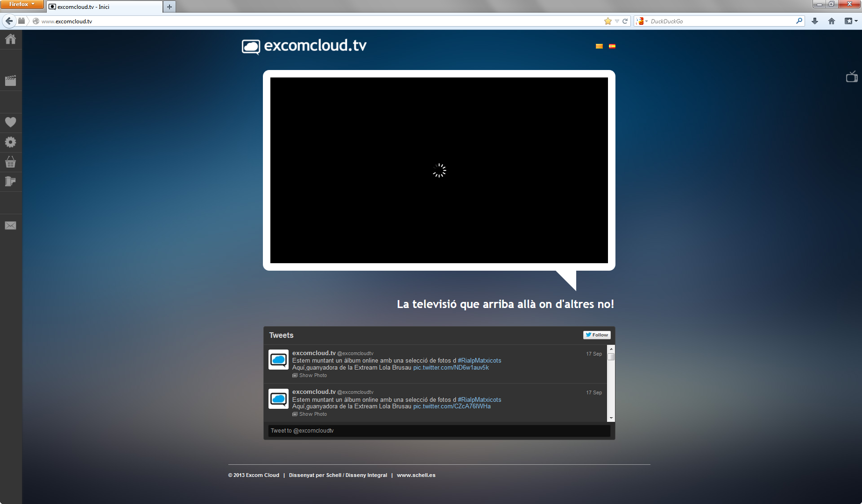The width and height of the screenshot is (862, 504).
Task: Switch language with the Catalan flag
Action: point(599,46)
